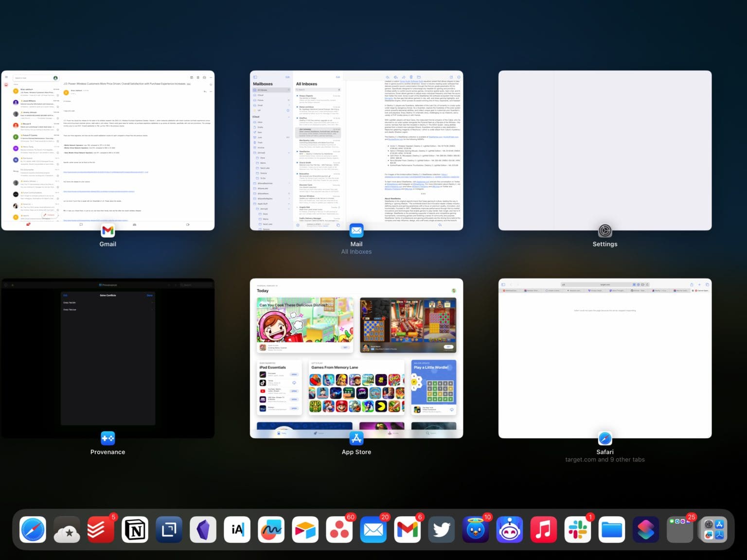Open the Linea Sketch drawing app
The width and height of the screenshot is (747, 560).
point(271,529)
